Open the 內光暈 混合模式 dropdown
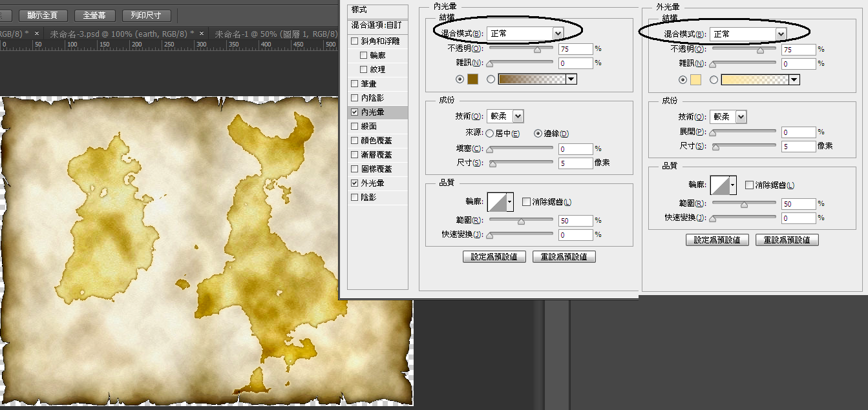Viewport: 868px width, 410px height. (x=525, y=33)
